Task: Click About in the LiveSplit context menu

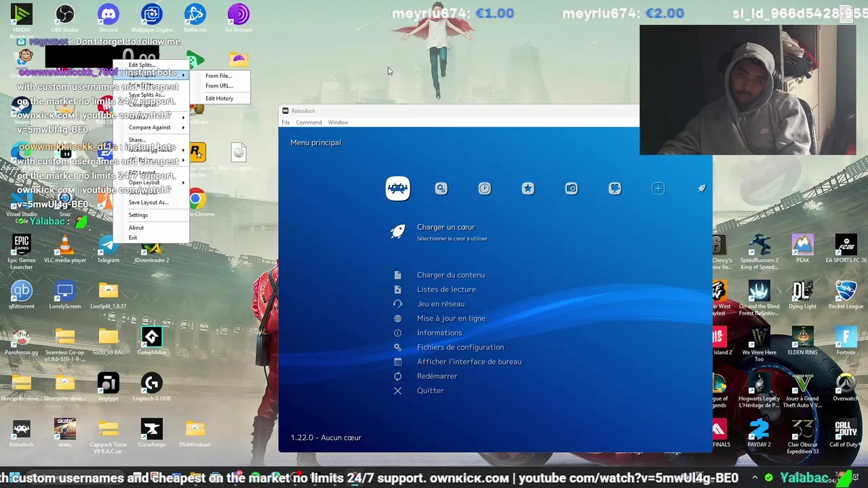Action: click(x=136, y=228)
